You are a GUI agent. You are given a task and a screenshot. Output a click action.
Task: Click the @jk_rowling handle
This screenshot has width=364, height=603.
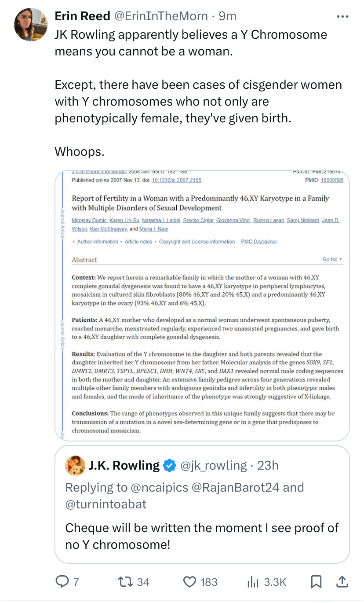214,465
